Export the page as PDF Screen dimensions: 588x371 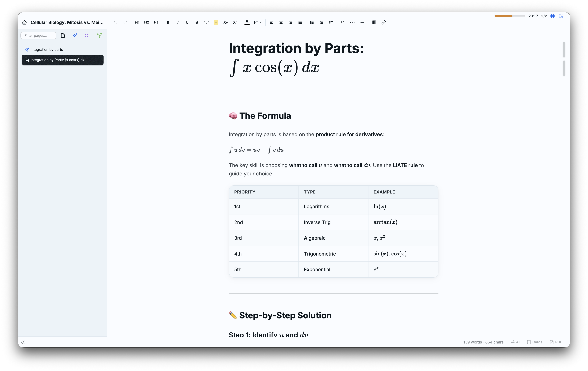556,342
